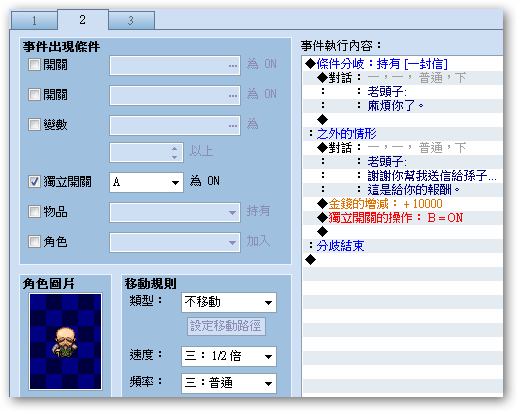This screenshot has width=517, height=411.
Task: Click the variable value 以上 spinner
Action: pyautogui.click(x=146, y=153)
